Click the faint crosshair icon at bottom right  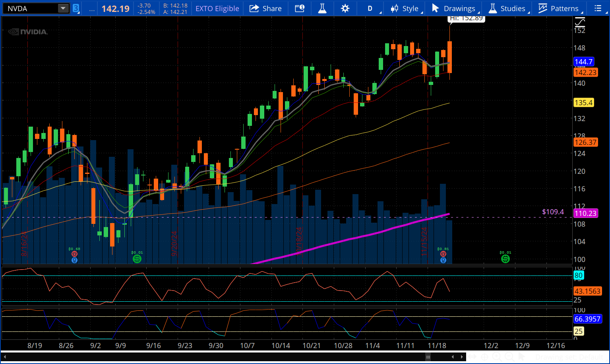(484, 357)
